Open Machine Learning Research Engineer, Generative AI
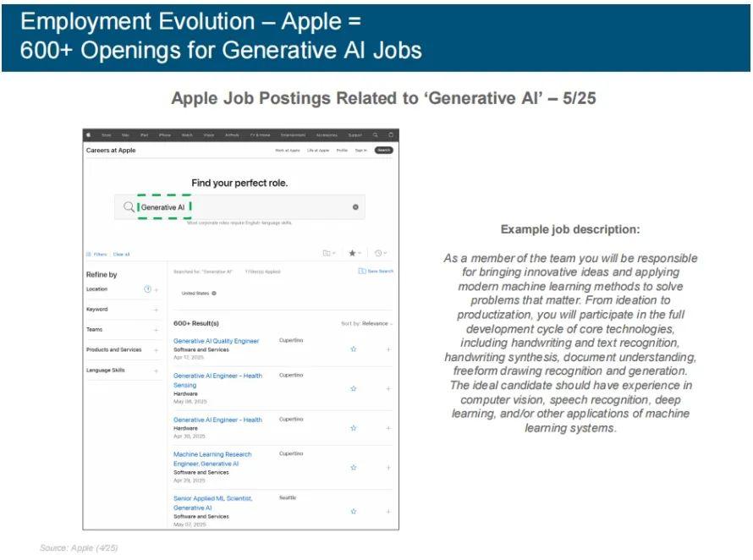The width and height of the screenshot is (753, 560). 212,458
